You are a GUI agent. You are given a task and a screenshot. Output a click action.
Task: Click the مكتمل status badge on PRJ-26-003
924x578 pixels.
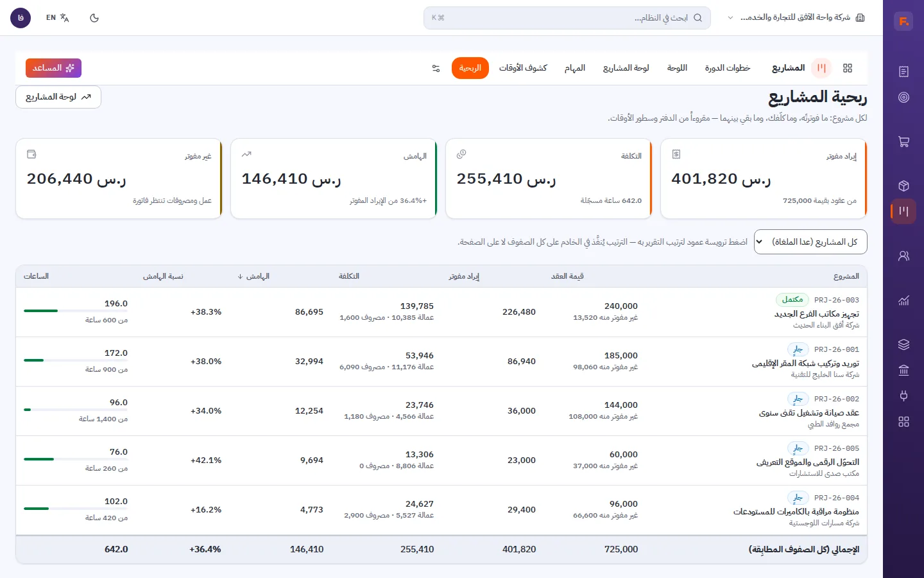pos(792,300)
